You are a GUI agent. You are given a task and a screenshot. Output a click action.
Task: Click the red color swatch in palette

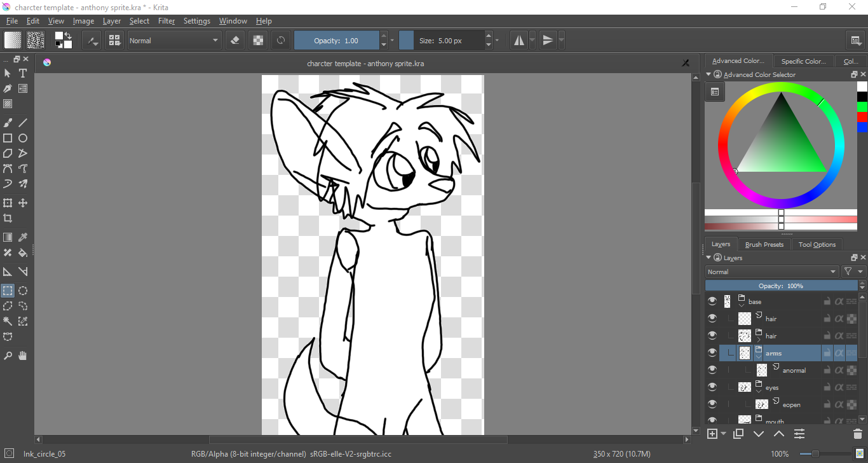pyautogui.click(x=862, y=117)
